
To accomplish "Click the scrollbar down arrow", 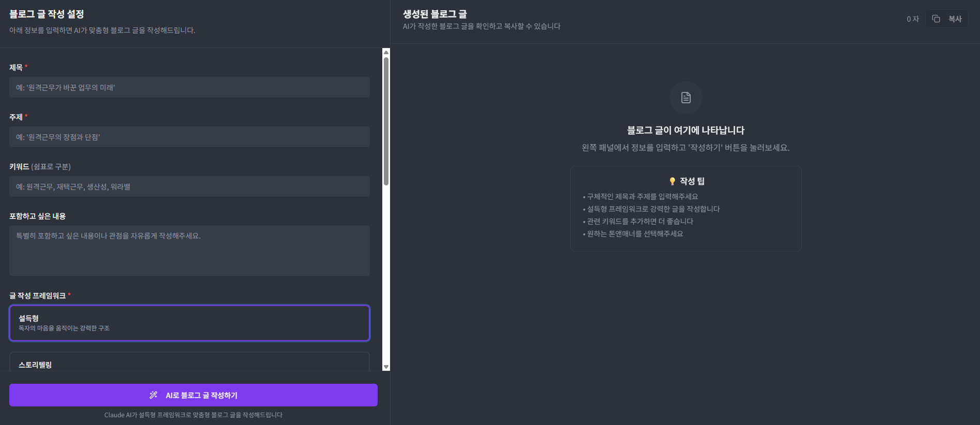I will [386, 367].
